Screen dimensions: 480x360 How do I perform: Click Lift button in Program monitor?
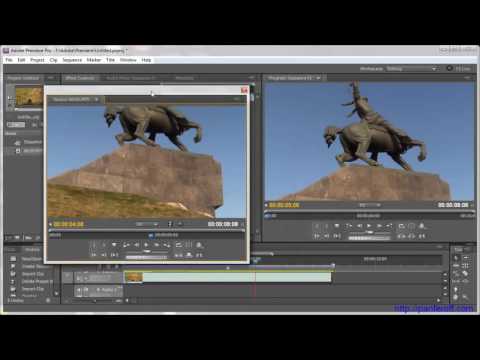(401, 236)
